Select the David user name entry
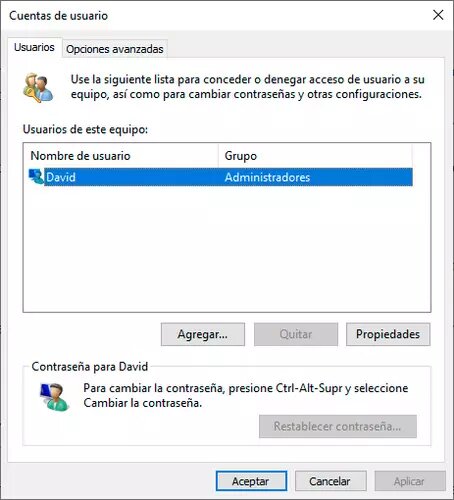The image size is (454, 500). [61, 177]
